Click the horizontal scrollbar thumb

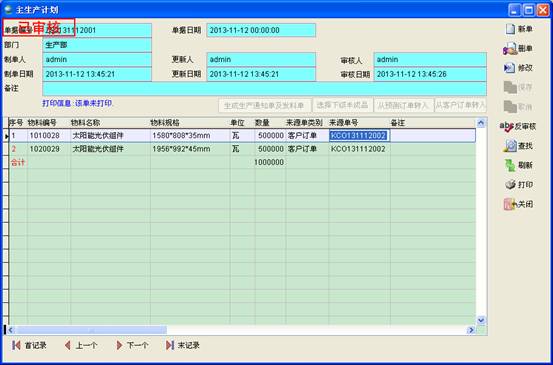pyautogui.click(x=91, y=330)
